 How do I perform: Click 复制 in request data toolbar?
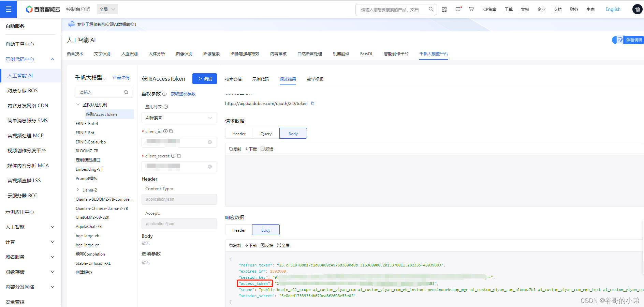click(x=235, y=149)
